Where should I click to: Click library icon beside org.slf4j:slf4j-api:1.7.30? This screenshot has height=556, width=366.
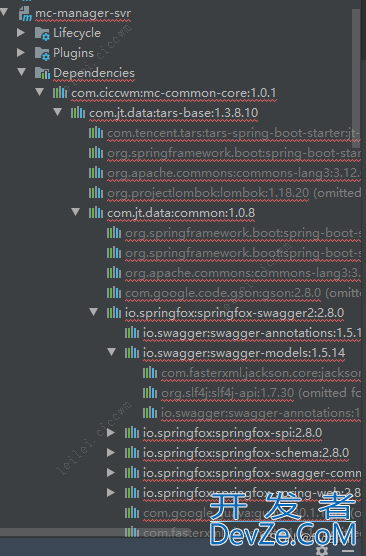[150, 393]
